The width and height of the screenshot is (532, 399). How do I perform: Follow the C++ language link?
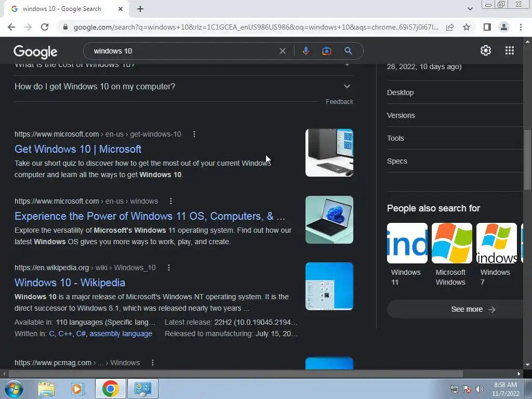(65, 334)
